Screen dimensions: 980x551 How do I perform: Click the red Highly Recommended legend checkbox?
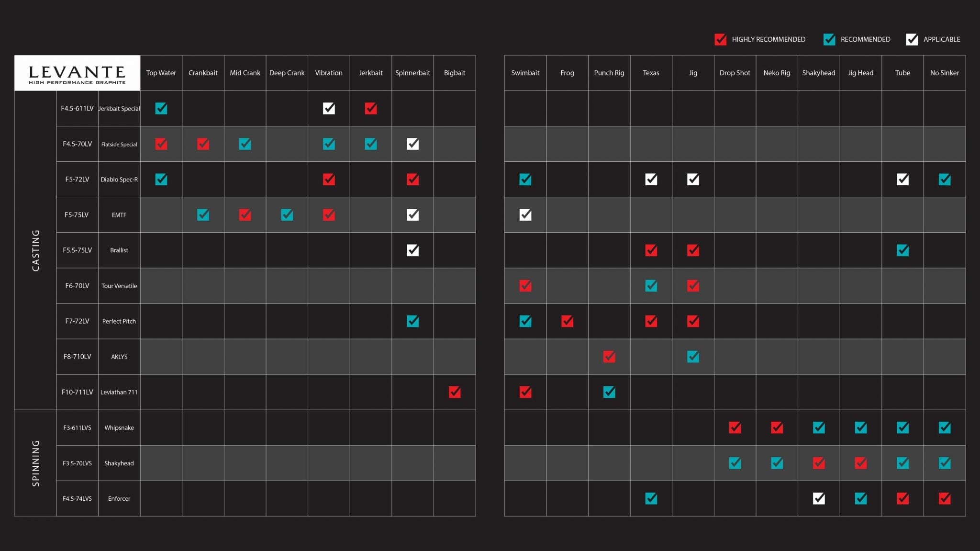click(x=720, y=39)
